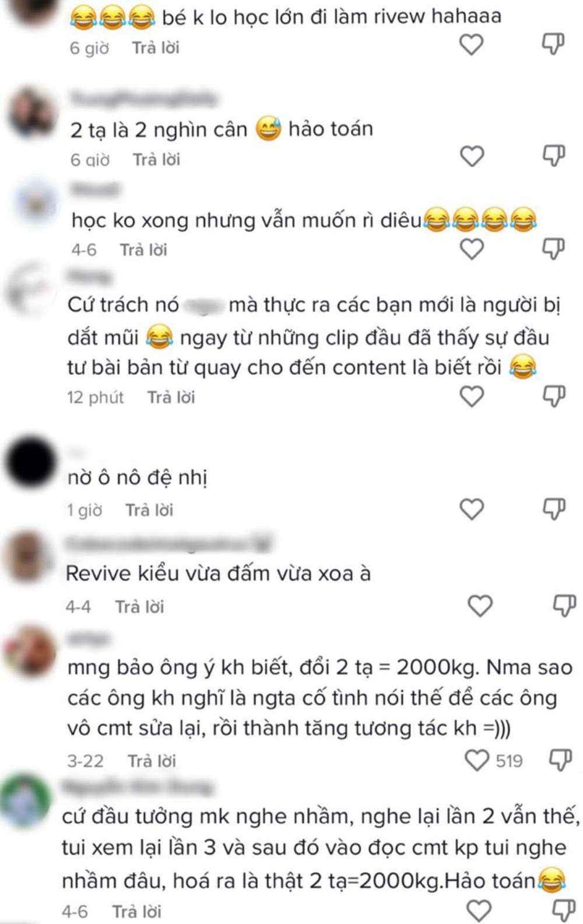The height and width of the screenshot is (924, 583).
Task: Like the 'bé k lo học' comment
Action: [472, 44]
